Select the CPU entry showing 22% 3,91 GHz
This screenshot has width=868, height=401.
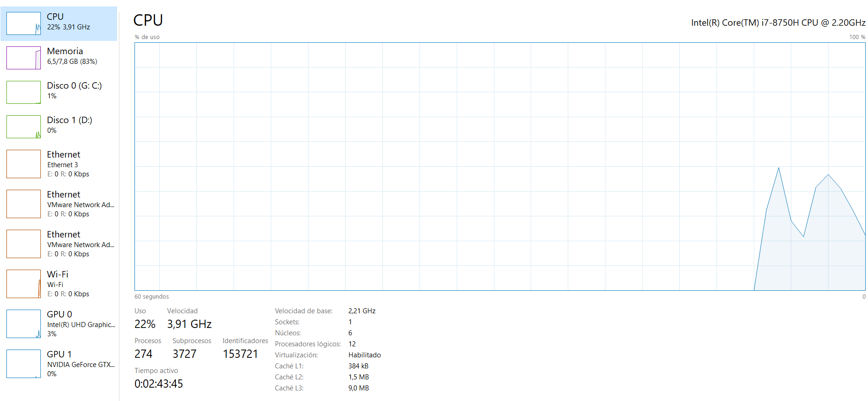pyautogui.click(x=68, y=22)
